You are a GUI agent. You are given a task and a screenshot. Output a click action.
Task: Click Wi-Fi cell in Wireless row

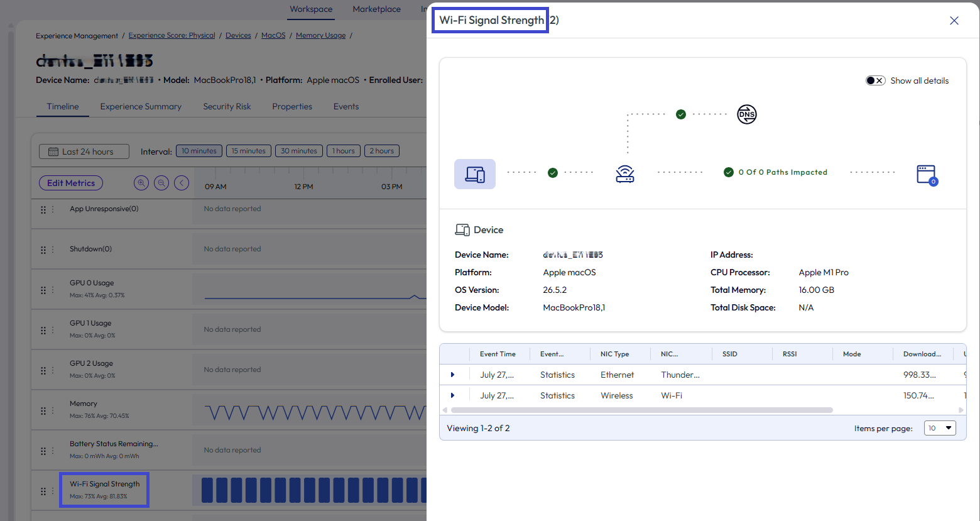672,395
